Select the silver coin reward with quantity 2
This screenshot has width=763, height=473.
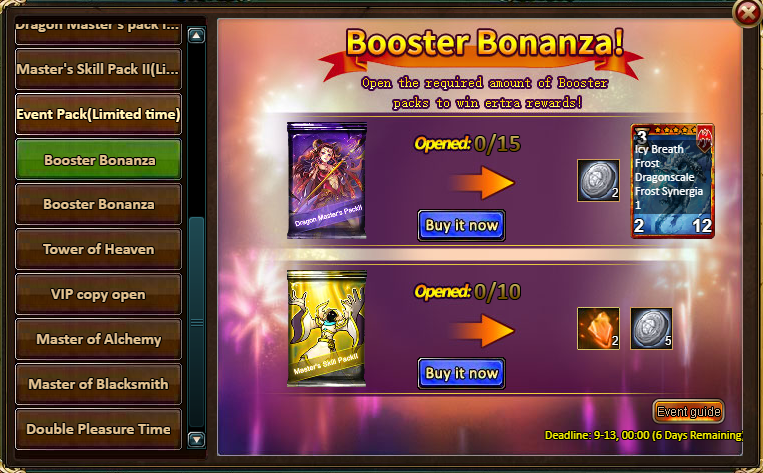[598, 181]
